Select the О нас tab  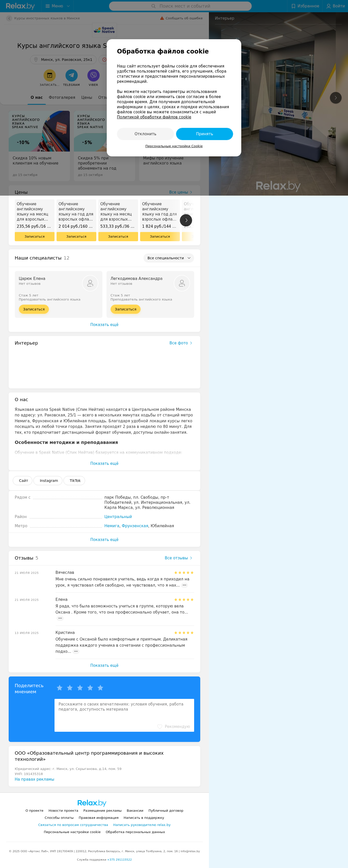point(36,97)
